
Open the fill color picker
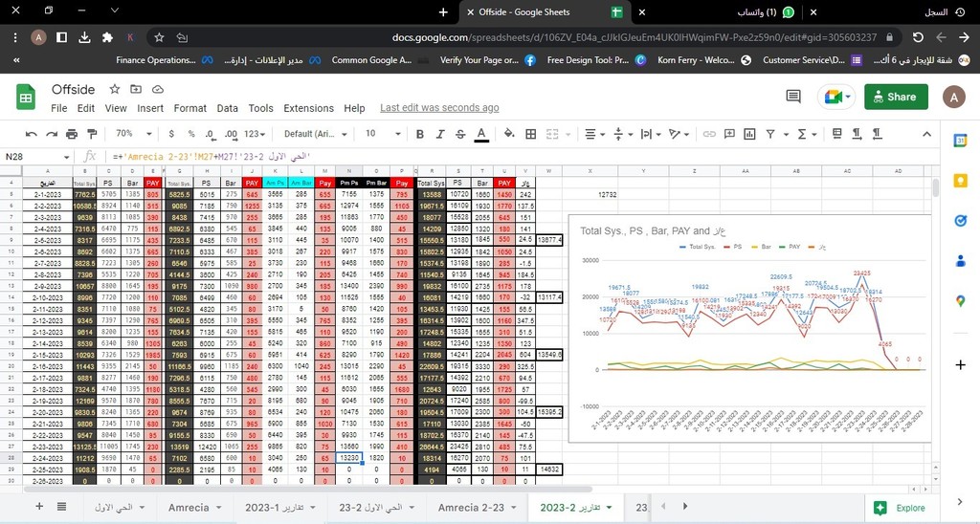coord(509,134)
